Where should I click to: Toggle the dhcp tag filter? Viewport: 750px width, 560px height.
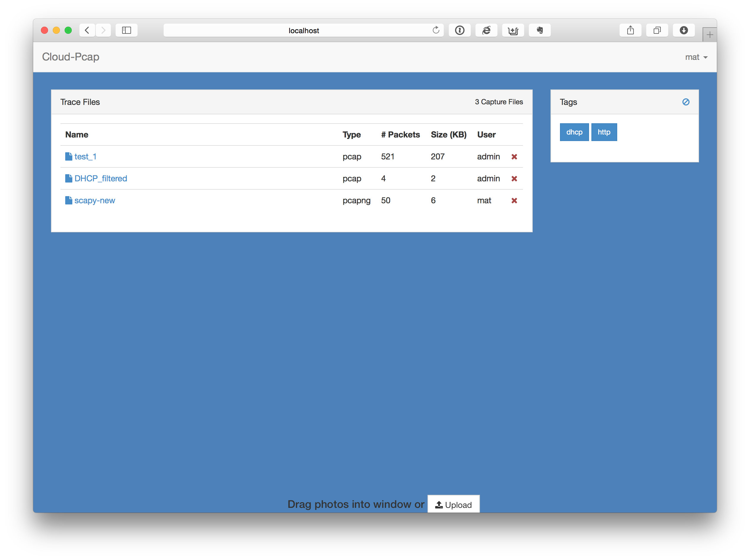point(574,132)
